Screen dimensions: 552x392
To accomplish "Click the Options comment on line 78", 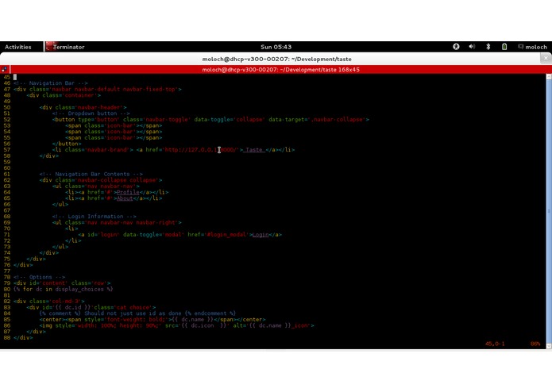I will point(39,277).
